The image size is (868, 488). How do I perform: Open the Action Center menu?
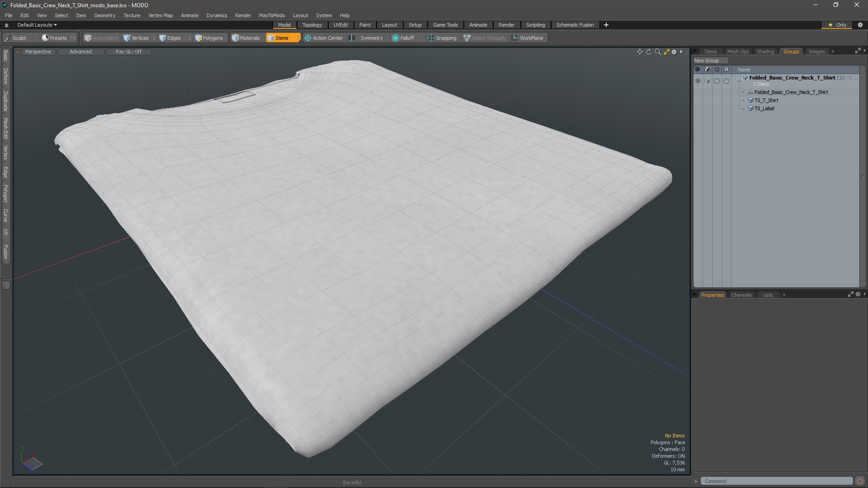click(x=324, y=38)
